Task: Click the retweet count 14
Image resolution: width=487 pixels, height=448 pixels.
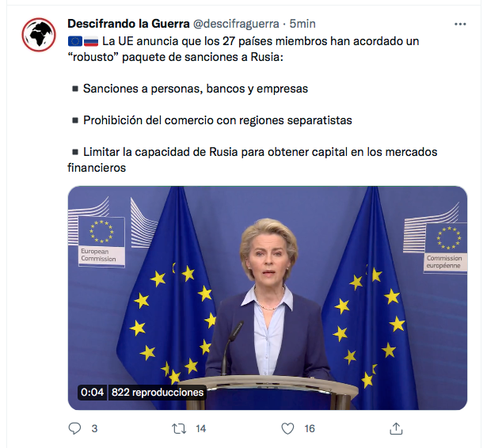Action: point(200,429)
